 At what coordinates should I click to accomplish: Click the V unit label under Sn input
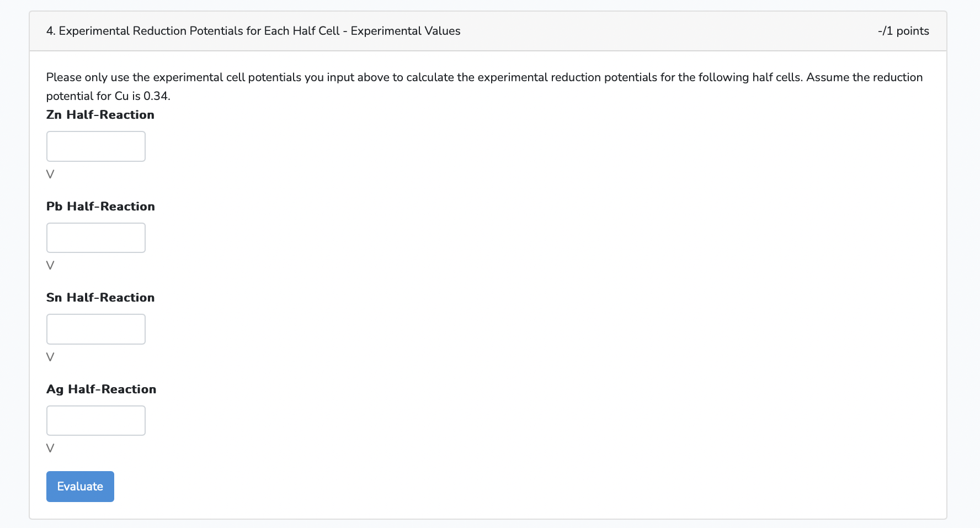pos(50,356)
